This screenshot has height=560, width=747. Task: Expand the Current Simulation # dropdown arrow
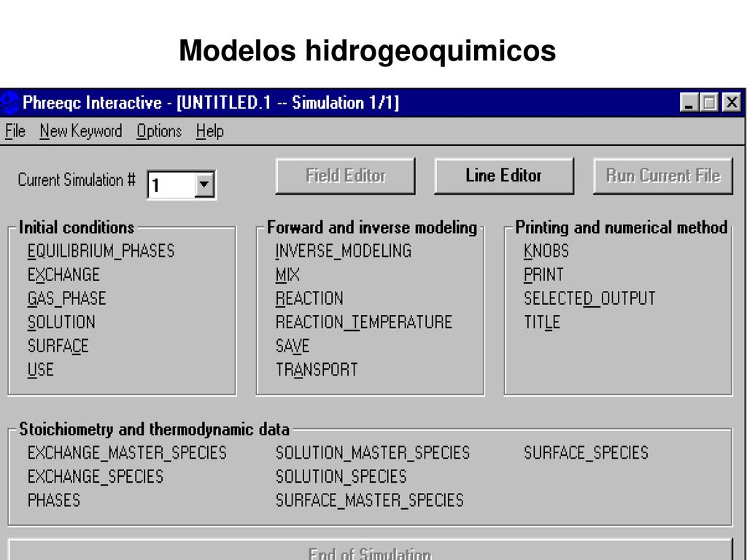204,184
